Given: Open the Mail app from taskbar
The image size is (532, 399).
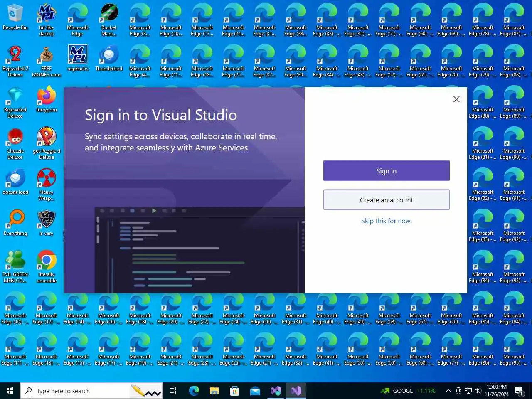Looking at the screenshot, I should 255,391.
